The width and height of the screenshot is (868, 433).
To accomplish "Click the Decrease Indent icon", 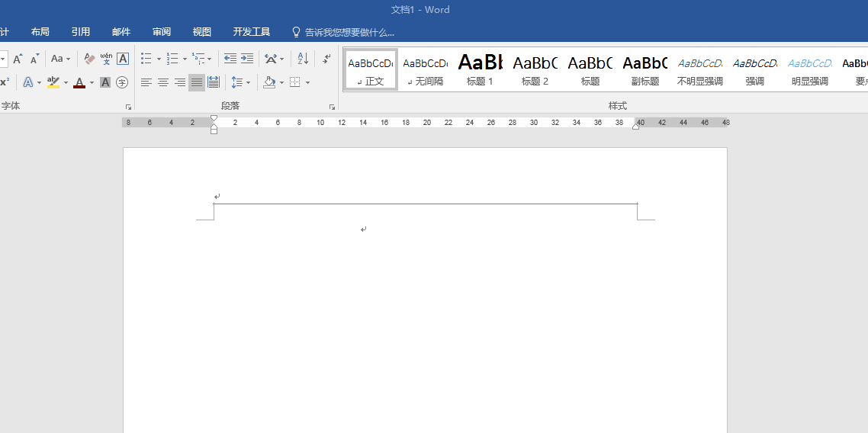I will (230, 59).
